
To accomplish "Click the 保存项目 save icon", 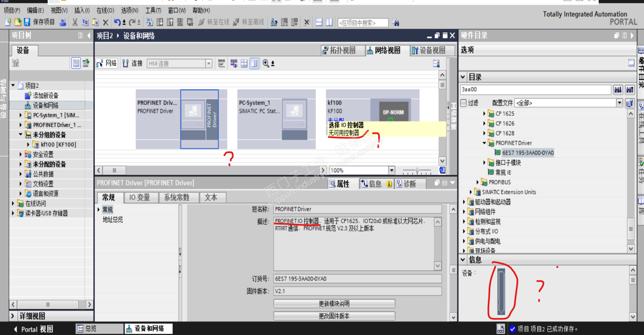I will point(27,22).
